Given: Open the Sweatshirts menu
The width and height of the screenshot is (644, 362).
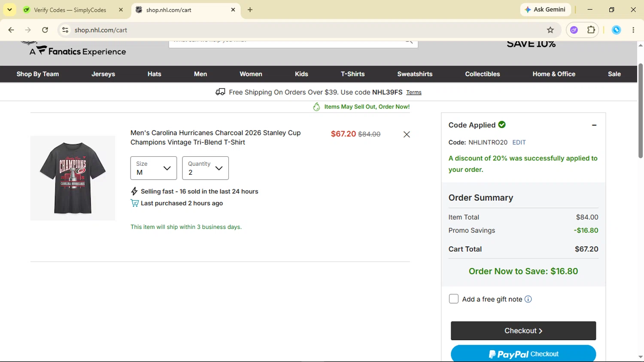Looking at the screenshot, I should [x=415, y=74].
